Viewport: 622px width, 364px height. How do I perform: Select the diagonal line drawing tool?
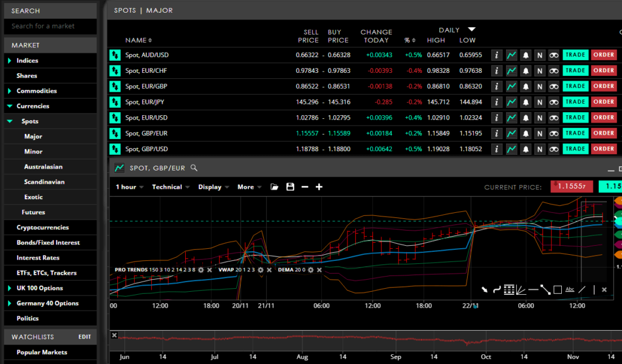click(x=582, y=290)
